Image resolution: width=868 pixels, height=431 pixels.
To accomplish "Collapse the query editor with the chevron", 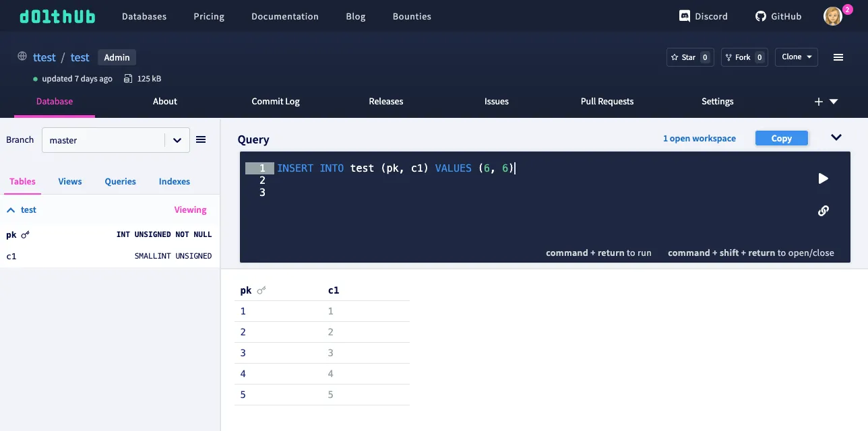I will click(x=836, y=137).
